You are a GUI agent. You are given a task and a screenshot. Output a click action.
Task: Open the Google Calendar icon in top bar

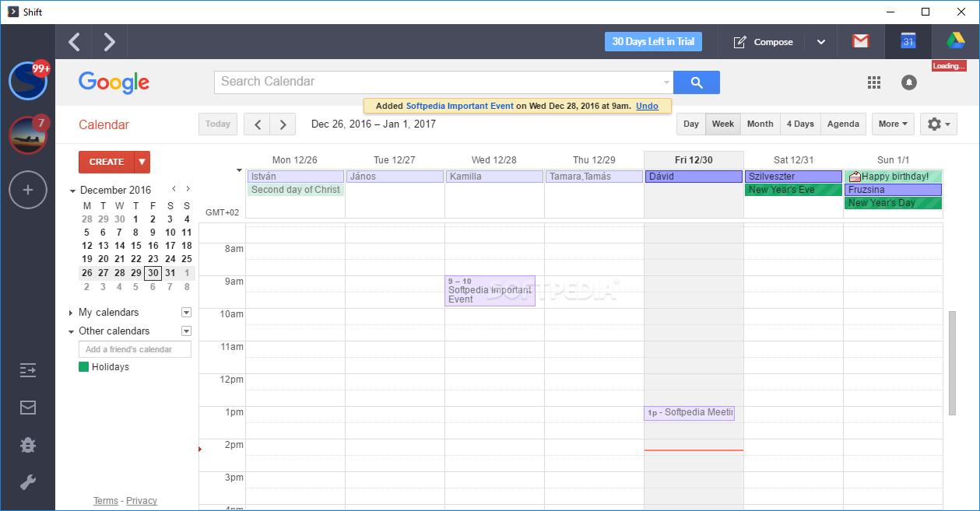[908, 42]
